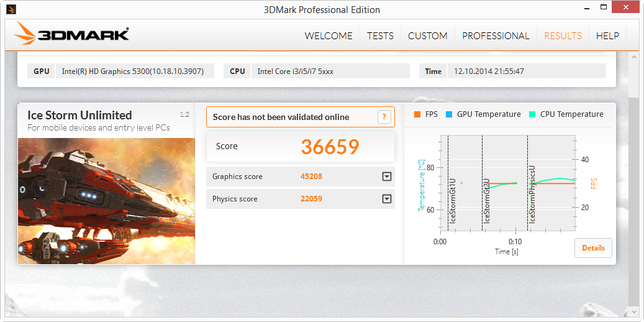Click the Physics score value 22059
Image resolution: width=644 pixels, height=322 pixels.
coord(311,199)
